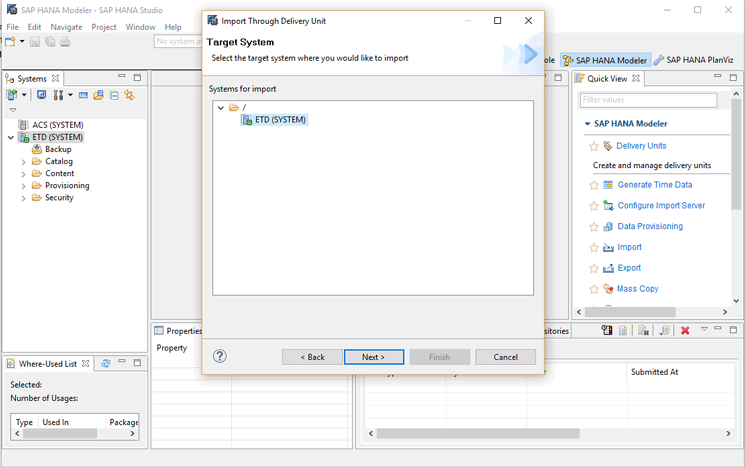Open the Administration console icon in Systems toolbar
This screenshot has width=745, height=467.
[x=41, y=95]
